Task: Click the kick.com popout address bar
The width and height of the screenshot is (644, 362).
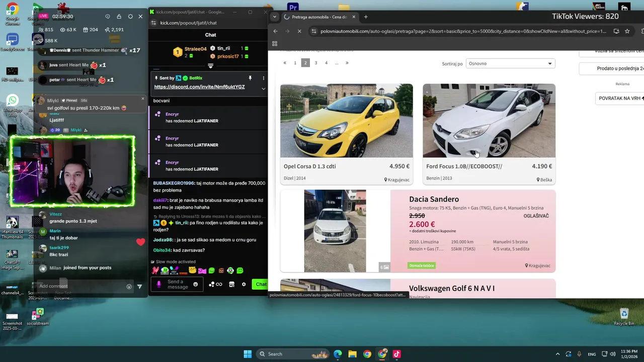Action: pos(188,23)
